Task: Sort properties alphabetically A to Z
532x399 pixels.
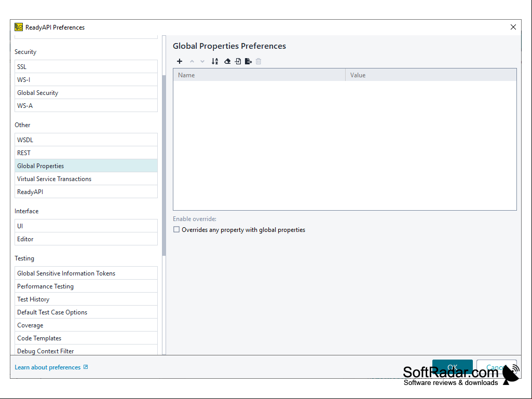Action: point(215,61)
